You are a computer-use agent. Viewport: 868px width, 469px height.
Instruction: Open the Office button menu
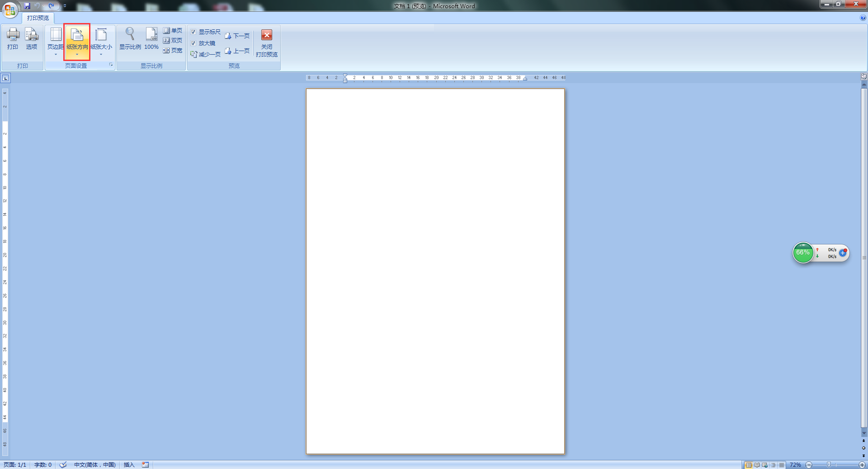(x=10, y=10)
